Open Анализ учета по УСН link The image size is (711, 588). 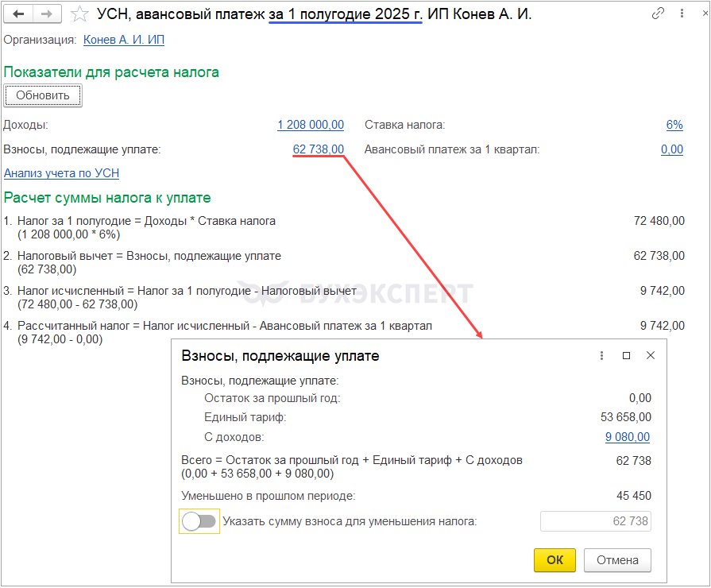point(62,173)
